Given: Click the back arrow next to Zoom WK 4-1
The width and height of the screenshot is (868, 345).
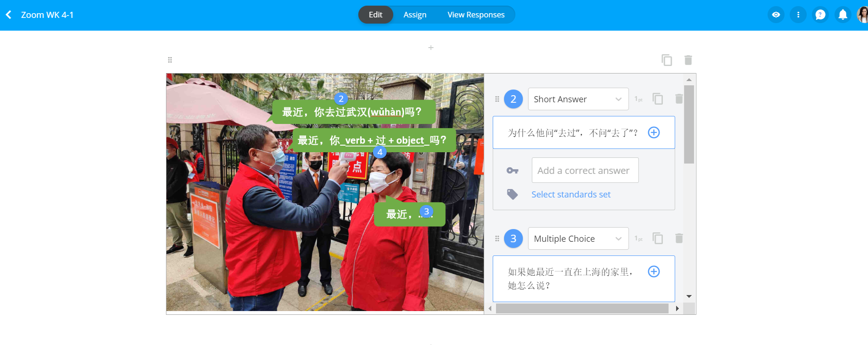Looking at the screenshot, I should 8,15.
